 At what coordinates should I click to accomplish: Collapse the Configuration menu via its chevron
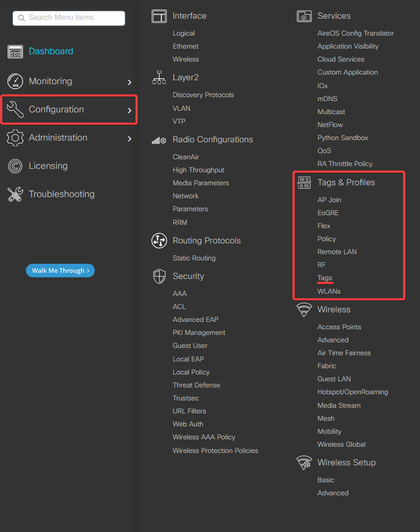[129, 110]
